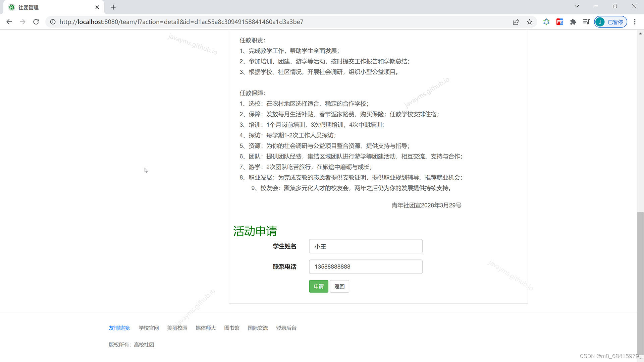Image resolution: width=644 pixels, height=362 pixels.
Task: Click the red FE extension icon
Action: pos(559,22)
